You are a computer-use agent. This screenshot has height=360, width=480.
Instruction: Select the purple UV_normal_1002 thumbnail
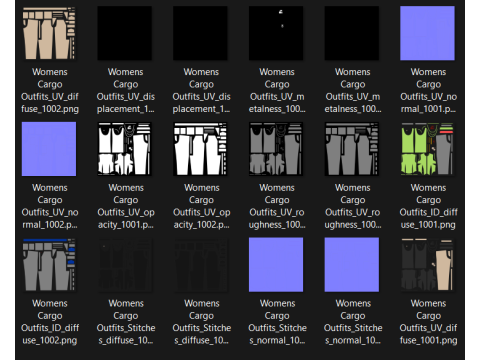pos(49,149)
